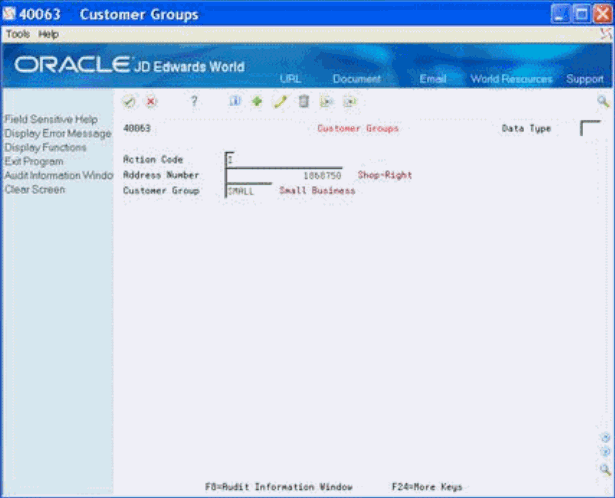Click the red Customer Groups heading

pyautogui.click(x=358, y=128)
